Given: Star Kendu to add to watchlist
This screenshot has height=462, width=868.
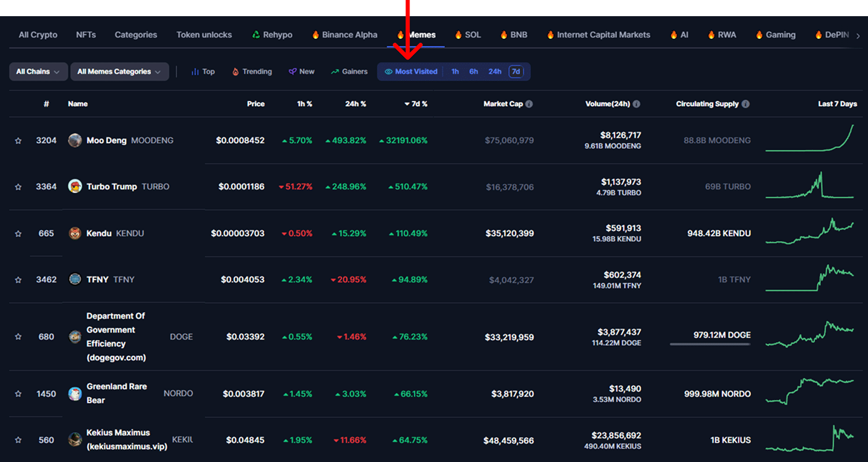Looking at the screenshot, I should 18,233.
